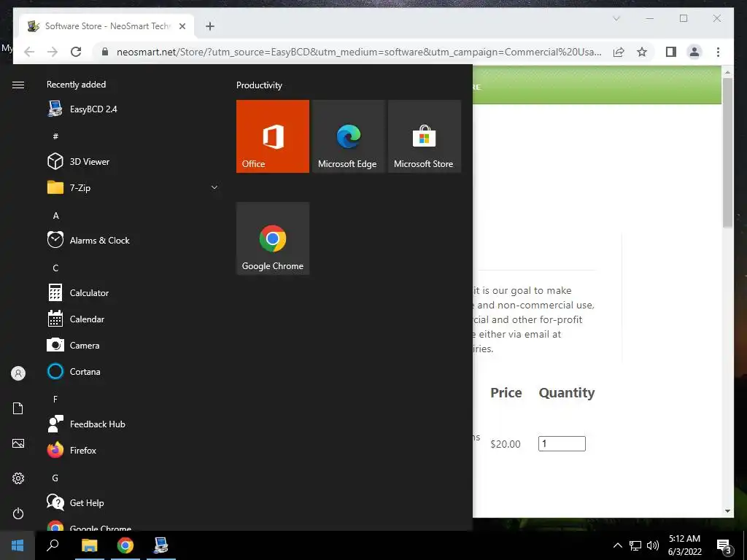Click the $20.00 price text
The image size is (747, 560).
[x=505, y=444]
